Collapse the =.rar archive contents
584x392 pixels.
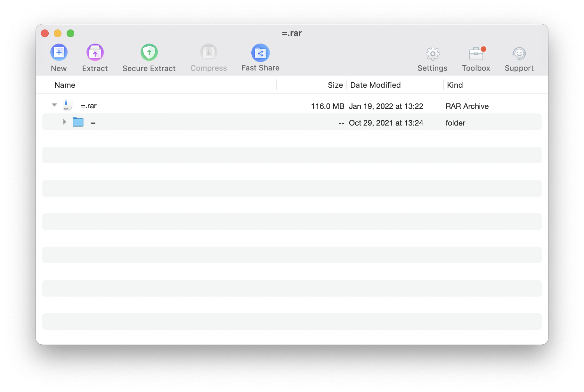54,105
